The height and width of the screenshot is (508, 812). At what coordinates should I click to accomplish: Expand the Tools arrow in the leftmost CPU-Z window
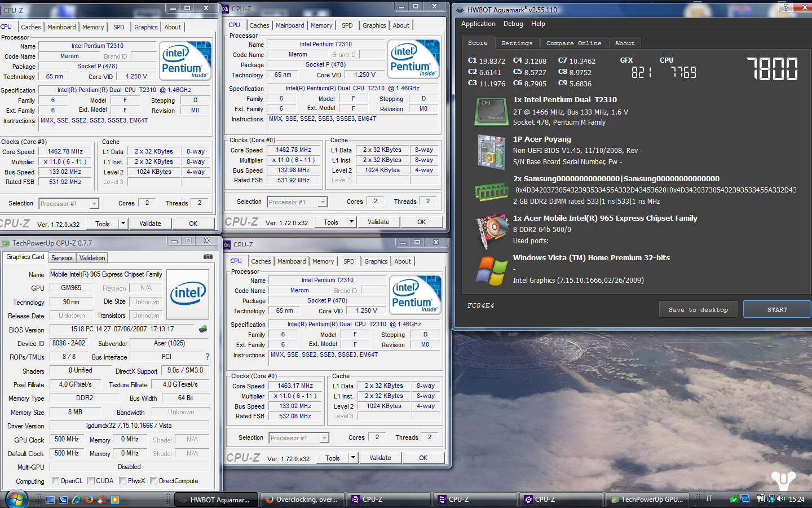coord(123,224)
